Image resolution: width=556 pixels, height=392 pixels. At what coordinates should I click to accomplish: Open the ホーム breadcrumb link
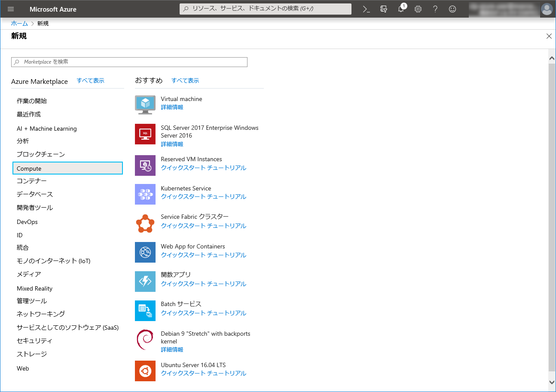[x=19, y=24]
